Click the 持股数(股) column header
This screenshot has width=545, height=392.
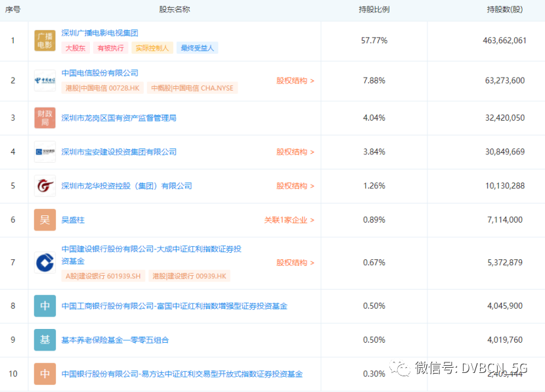505,9
